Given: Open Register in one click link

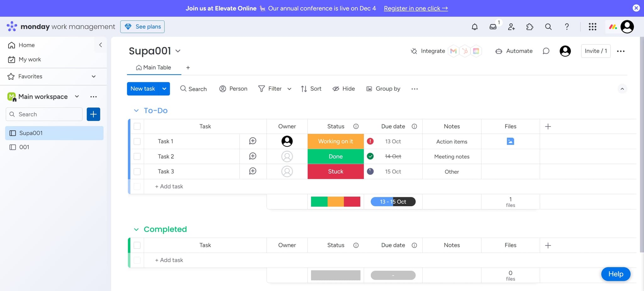Looking at the screenshot, I should (416, 8).
